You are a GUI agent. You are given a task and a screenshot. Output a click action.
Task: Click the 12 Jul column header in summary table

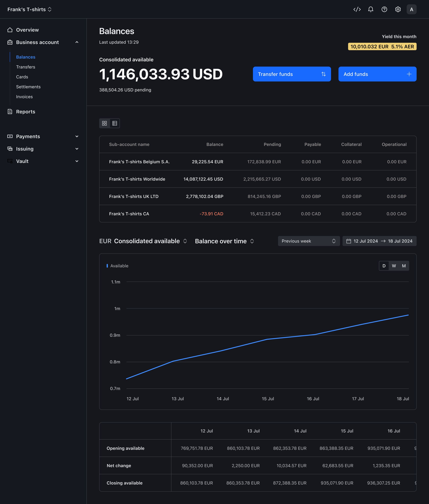[206, 431]
